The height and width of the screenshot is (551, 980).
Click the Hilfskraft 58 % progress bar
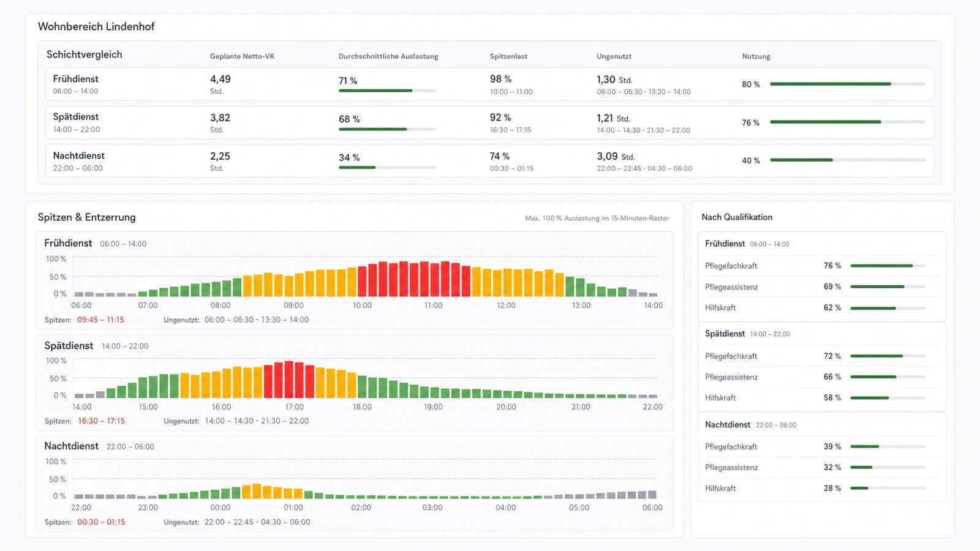(x=888, y=398)
